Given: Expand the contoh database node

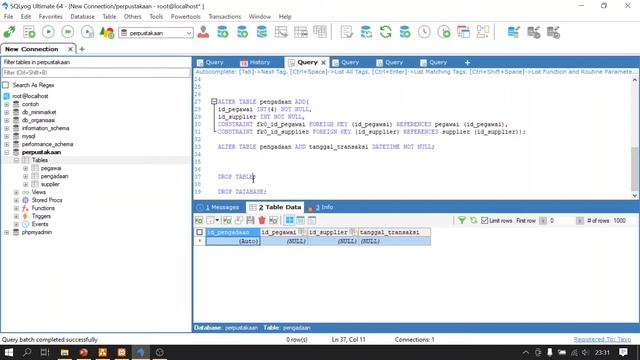Looking at the screenshot, I should (x=7, y=104).
